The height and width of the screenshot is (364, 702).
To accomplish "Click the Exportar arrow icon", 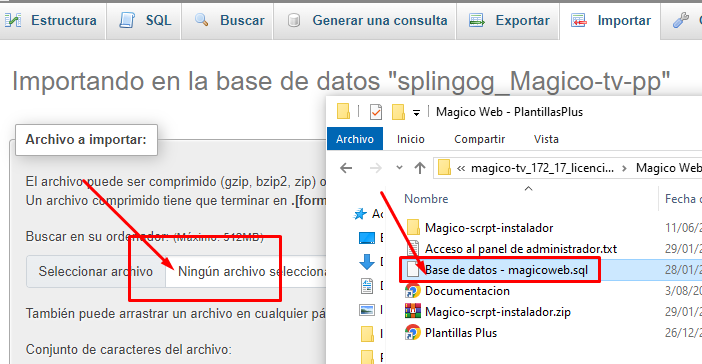I will [x=476, y=21].
